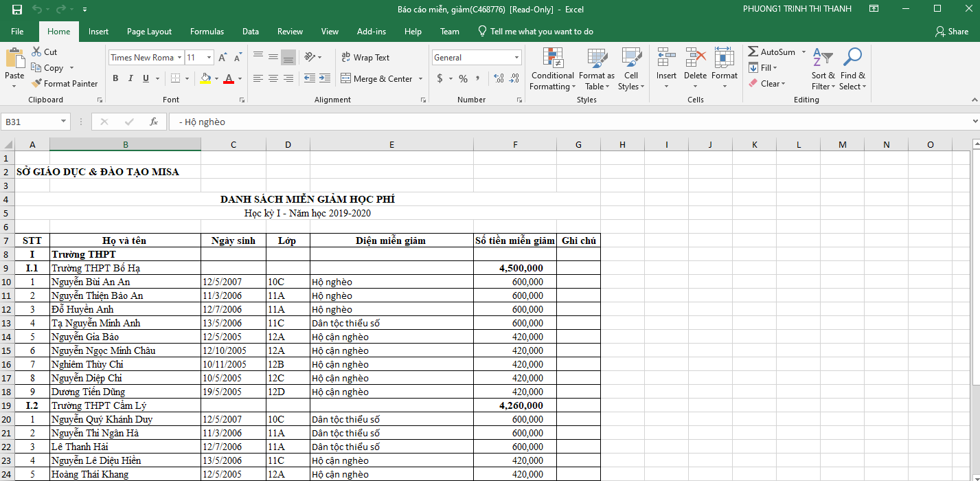
Task: Click the Format Painter brush
Action: click(65, 84)
